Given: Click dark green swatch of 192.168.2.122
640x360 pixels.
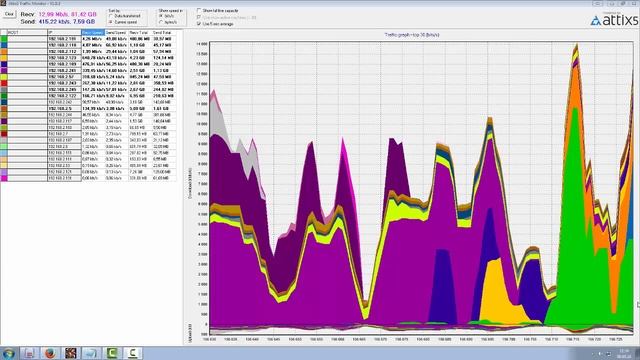Looking at the screenshot, I should 4,96.
